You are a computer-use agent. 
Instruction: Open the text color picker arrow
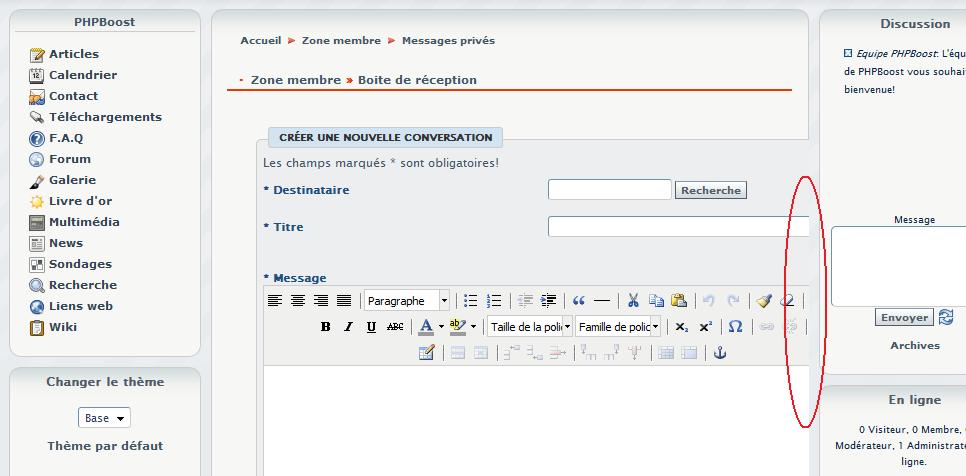tap(441, 327)
